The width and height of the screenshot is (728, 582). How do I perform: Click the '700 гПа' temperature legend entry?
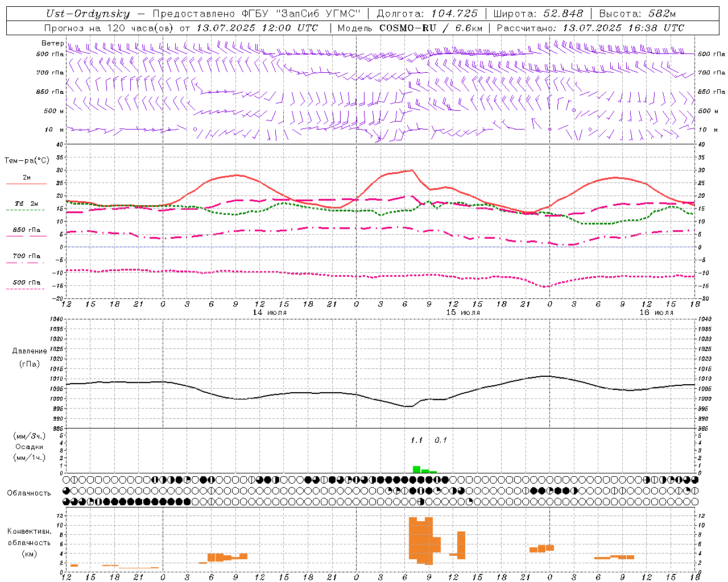pos(27,256)
